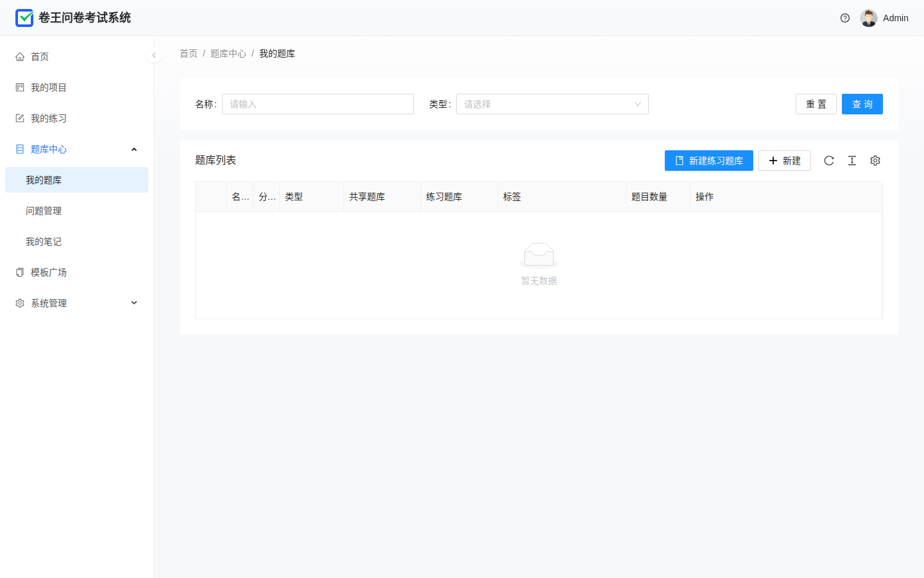Focus the 名称 input field
Image resolution: width=924 pixels, height=578 pixels.
(x=318, y=104)
